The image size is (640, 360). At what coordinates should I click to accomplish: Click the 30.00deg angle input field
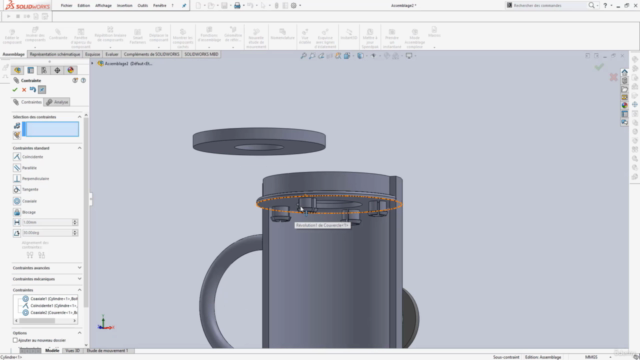47,233
